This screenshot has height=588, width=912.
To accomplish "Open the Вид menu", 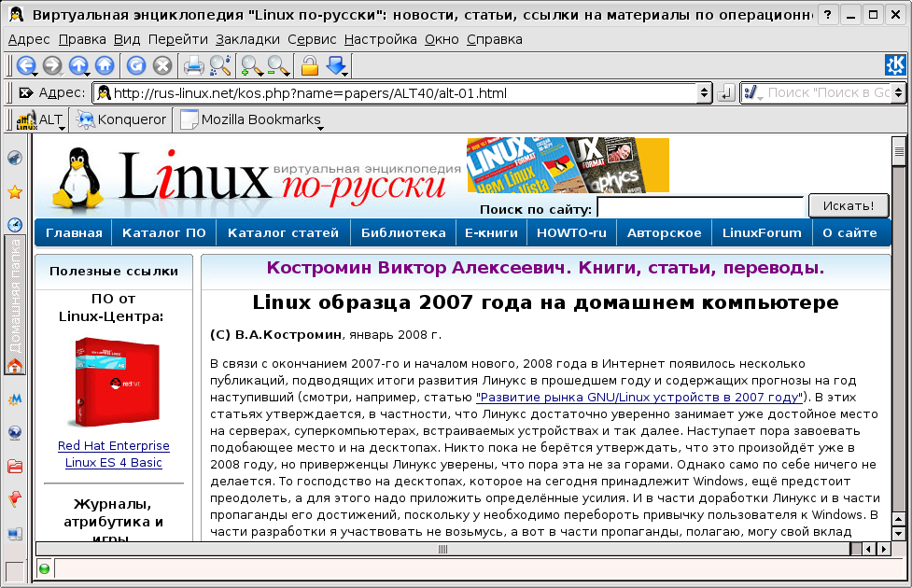I will pos(127,39).
